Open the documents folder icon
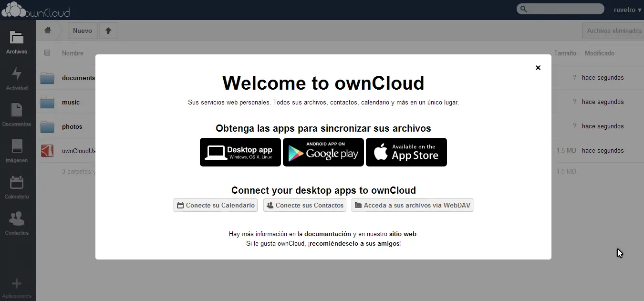Image resolution: width=644 pixels, height=301 pixels. (x=47, y=78)
